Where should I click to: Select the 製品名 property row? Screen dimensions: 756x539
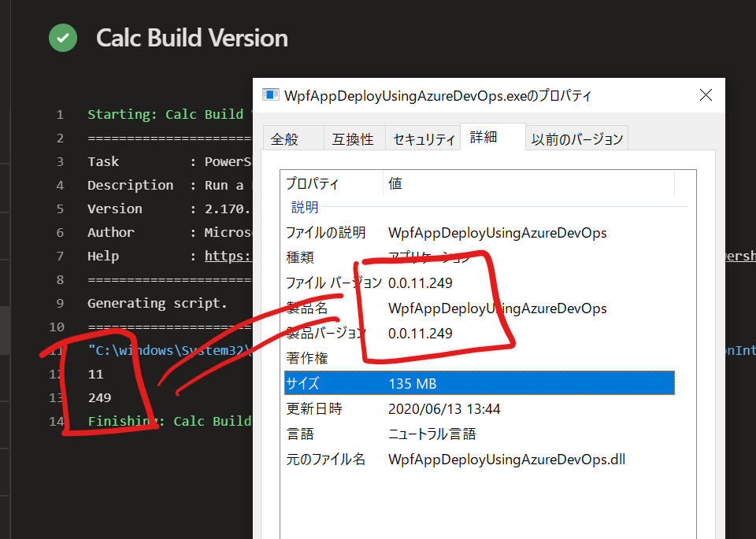[480, 308]
